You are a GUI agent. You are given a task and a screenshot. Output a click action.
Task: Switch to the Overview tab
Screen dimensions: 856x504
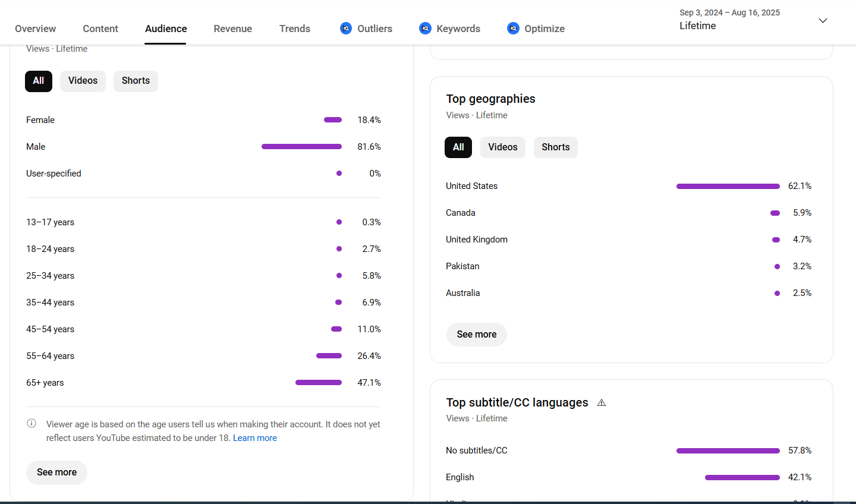coord(35,29)
